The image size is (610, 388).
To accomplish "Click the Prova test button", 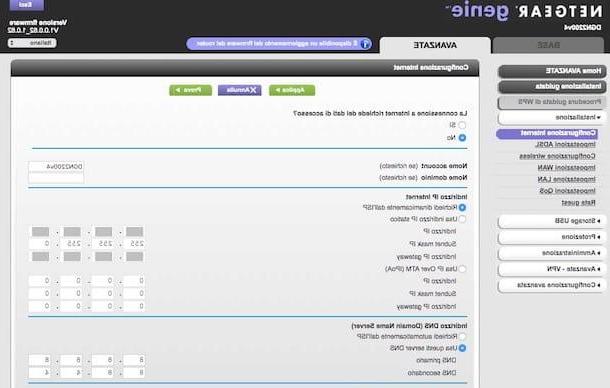I will click(x=191, y=90).
